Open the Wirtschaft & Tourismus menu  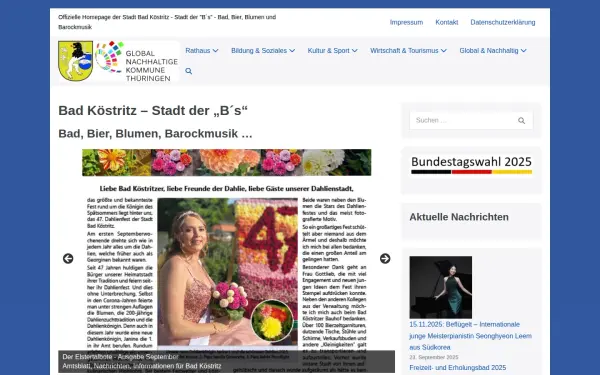click(x=404, y=51)
